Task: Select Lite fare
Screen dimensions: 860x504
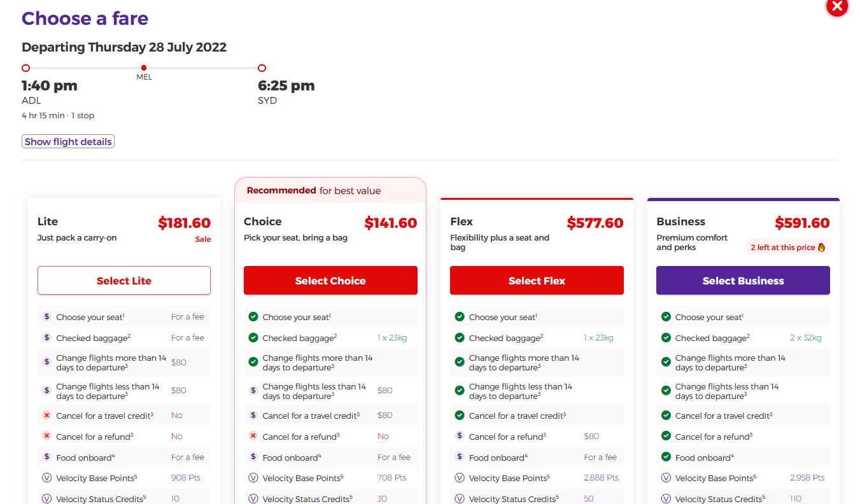Action: (124, 281)
